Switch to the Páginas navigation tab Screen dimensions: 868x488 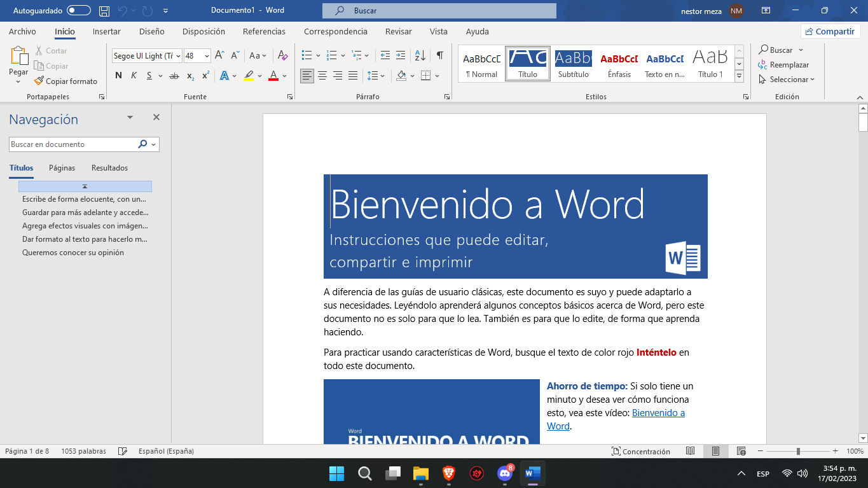62,168
